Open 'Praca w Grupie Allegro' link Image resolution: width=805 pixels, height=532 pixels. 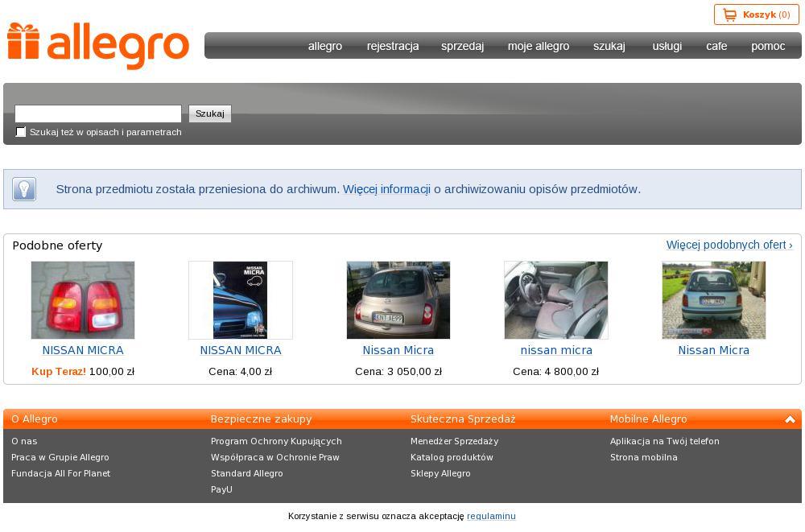[x=60, y=457]
